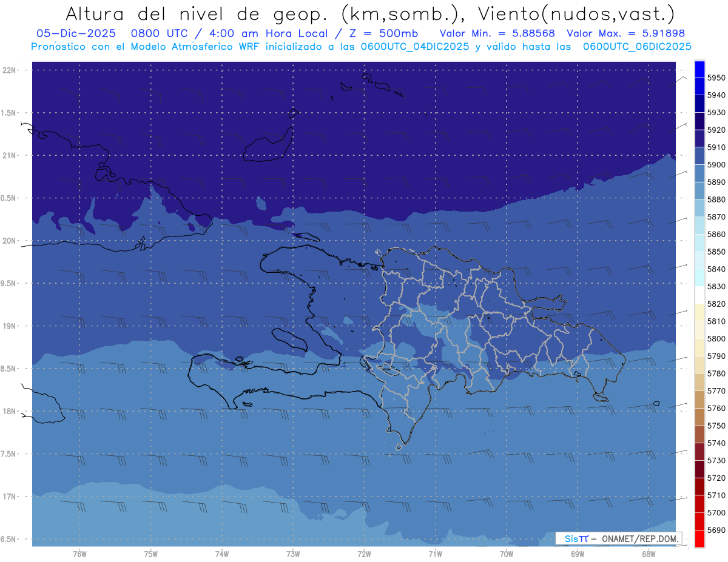
Task: Click the colorbar label '5720'
Action: pyautogui.click(x=716, y=478)
